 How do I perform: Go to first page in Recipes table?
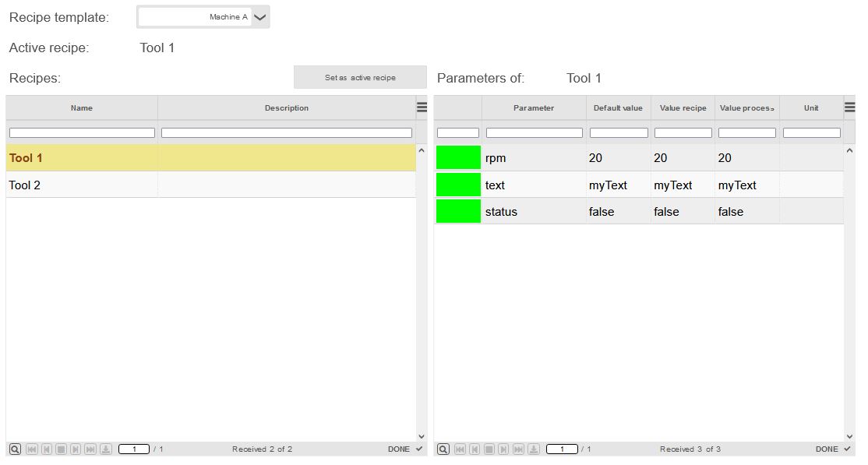31,449
